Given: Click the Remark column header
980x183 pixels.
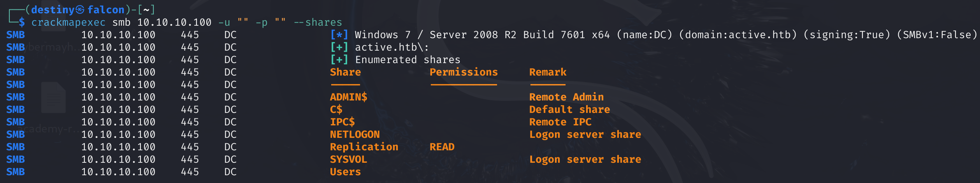Looking at the screenshot, I should [548, 72].
